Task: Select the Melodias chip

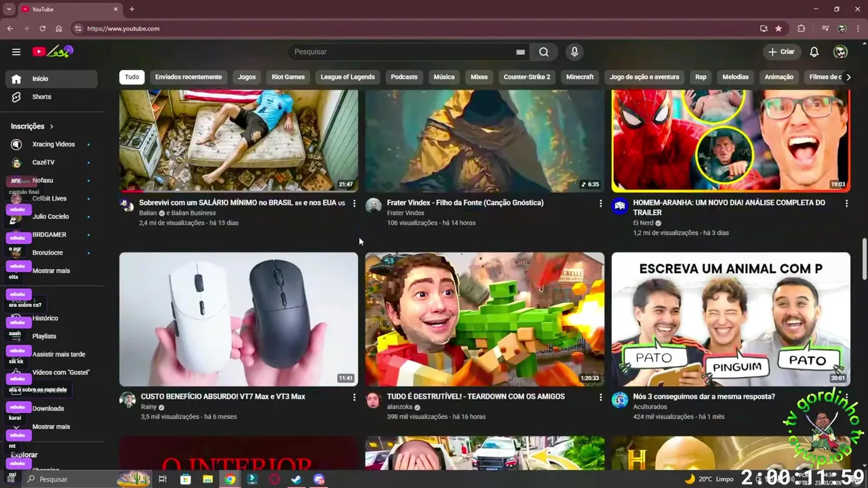Action: tap(735, 77)
